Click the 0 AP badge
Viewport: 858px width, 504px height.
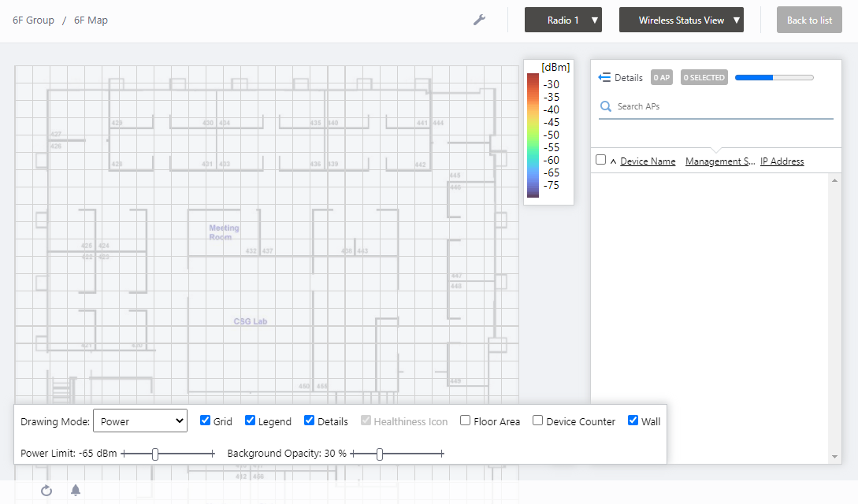[x=662, y=77]
